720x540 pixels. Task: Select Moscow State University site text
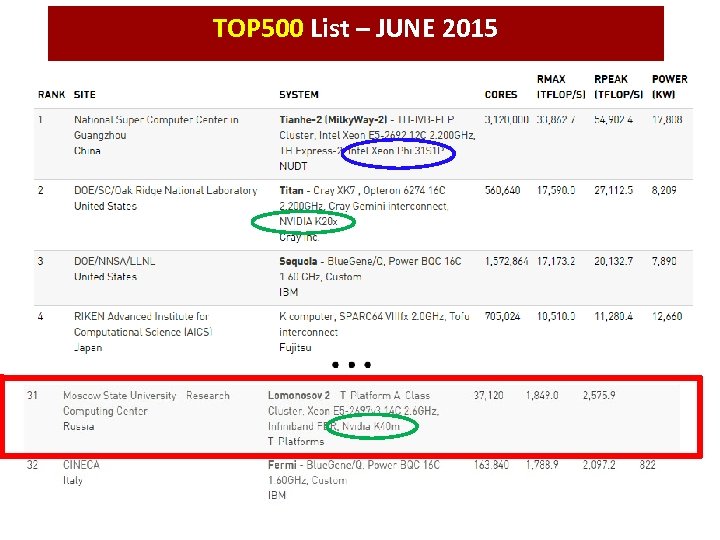point(119,395)
